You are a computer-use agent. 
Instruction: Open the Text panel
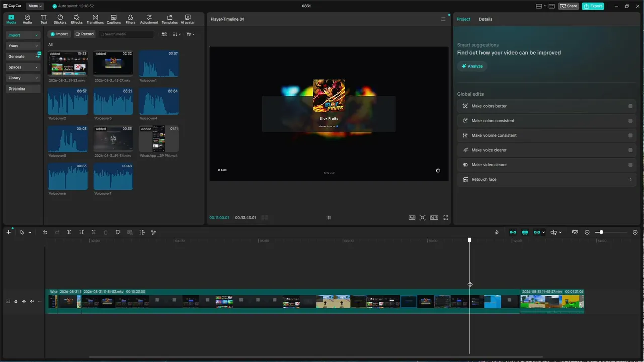point(44,19)
